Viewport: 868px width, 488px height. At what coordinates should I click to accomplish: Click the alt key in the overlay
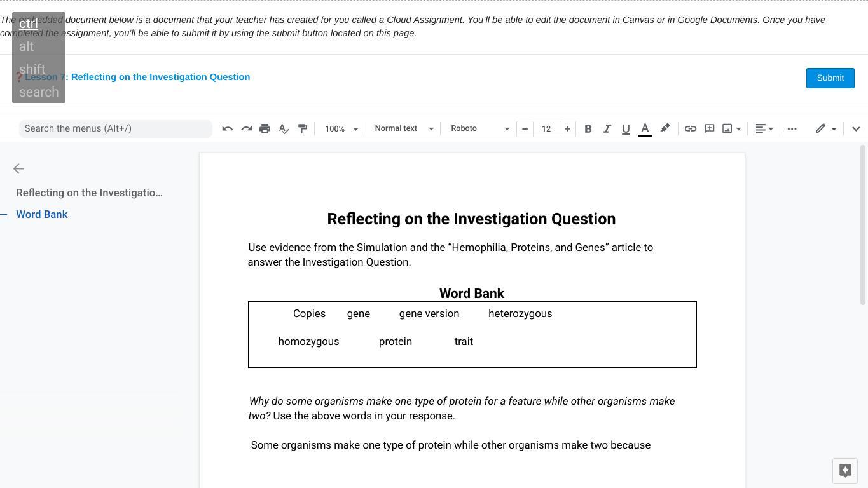click(x=26, y=46)
